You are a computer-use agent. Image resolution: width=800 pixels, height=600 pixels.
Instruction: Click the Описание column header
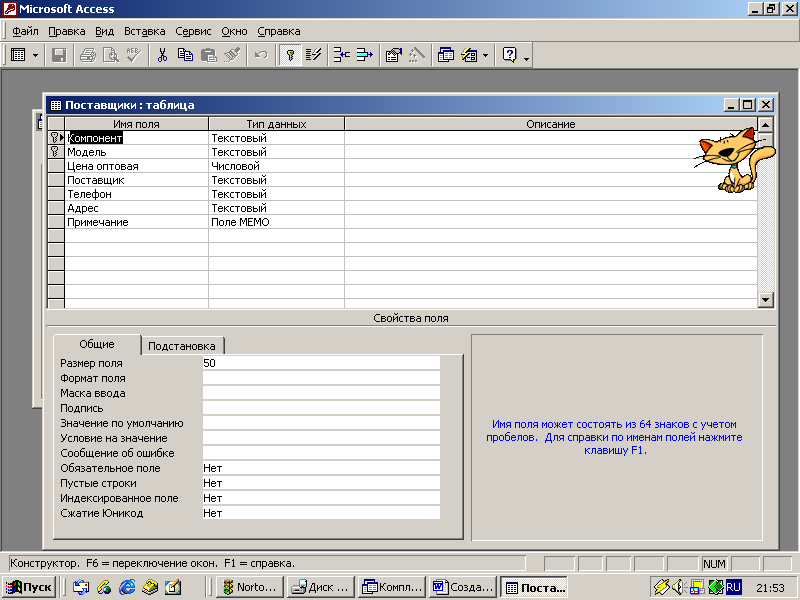click(x=551, y=124)
